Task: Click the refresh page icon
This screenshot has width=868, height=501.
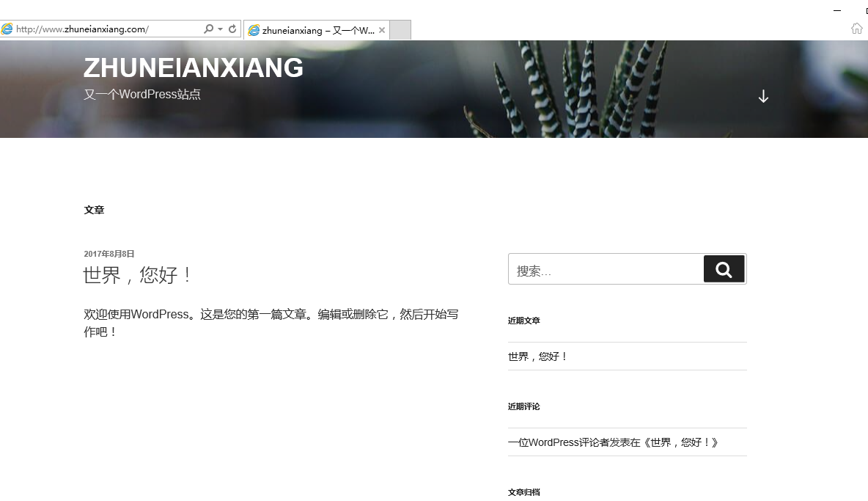Action: (232, 29)
